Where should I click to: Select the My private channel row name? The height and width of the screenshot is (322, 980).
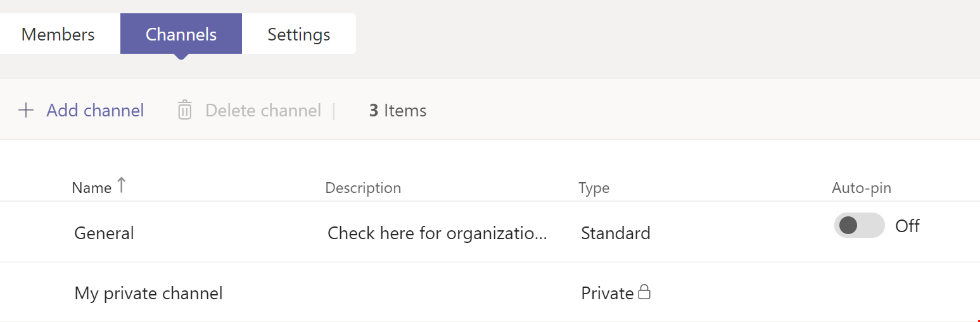pyautogui.click(x=148, y=294)
